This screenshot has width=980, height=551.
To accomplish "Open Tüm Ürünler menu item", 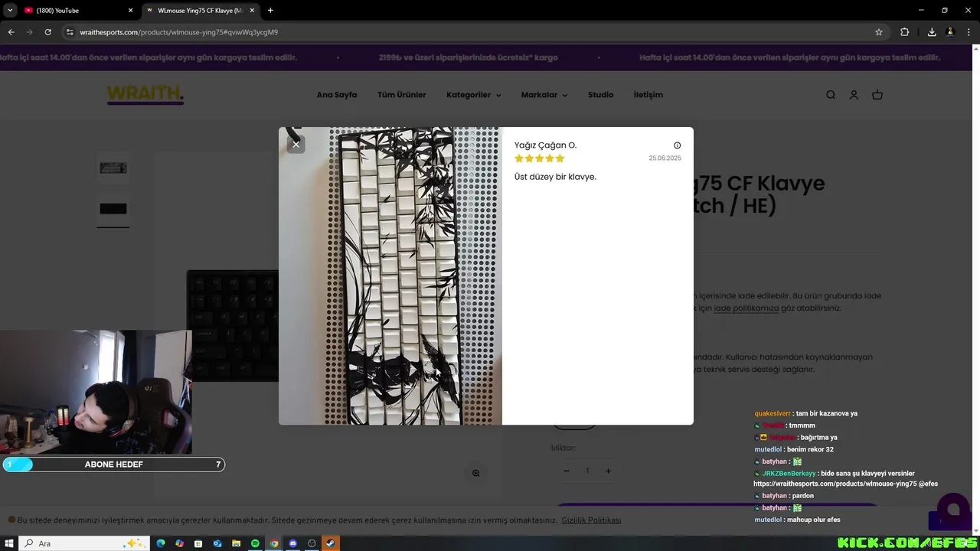I will point(401,95).
